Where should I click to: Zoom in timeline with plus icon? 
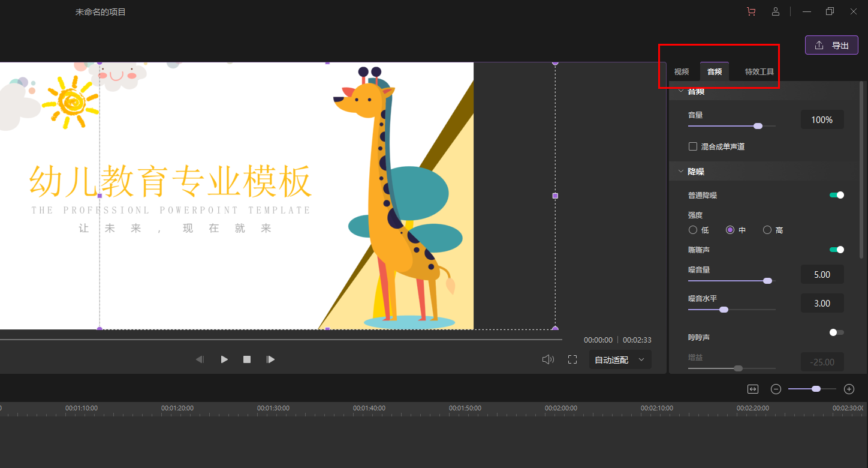849,389
